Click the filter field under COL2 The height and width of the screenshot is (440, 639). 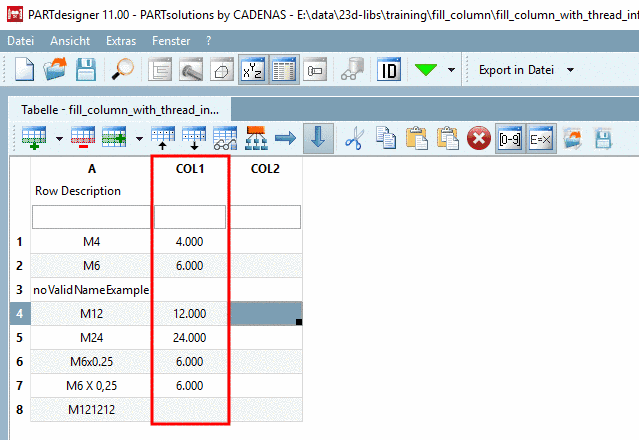click(x=266, y=217)
